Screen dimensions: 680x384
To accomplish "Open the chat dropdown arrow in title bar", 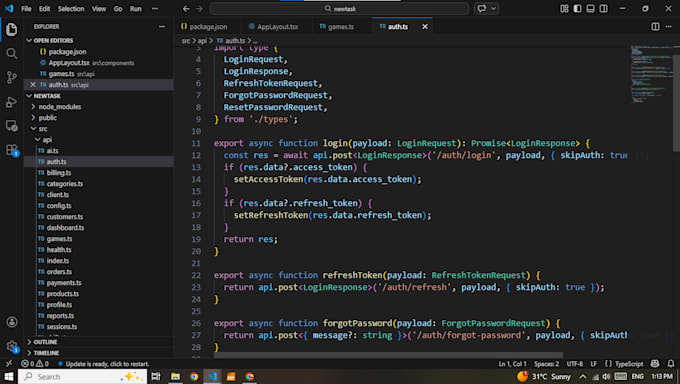I will coord(494,9).
